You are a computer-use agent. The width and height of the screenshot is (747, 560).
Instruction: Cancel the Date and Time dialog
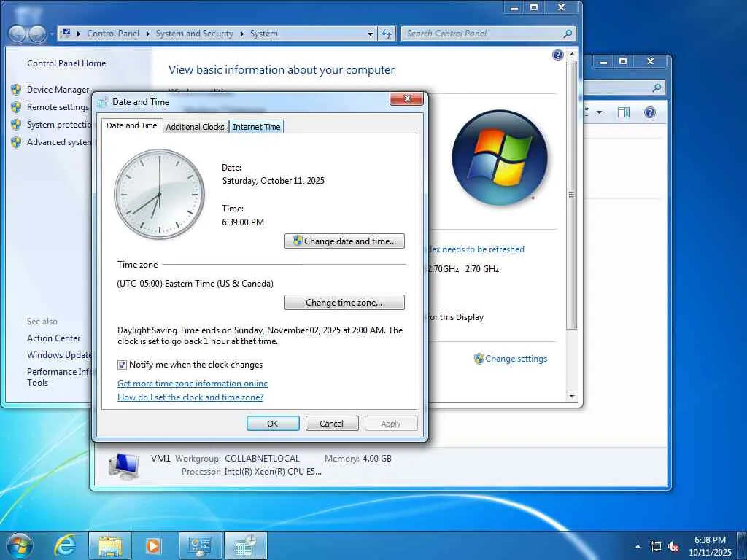[332, 424]
